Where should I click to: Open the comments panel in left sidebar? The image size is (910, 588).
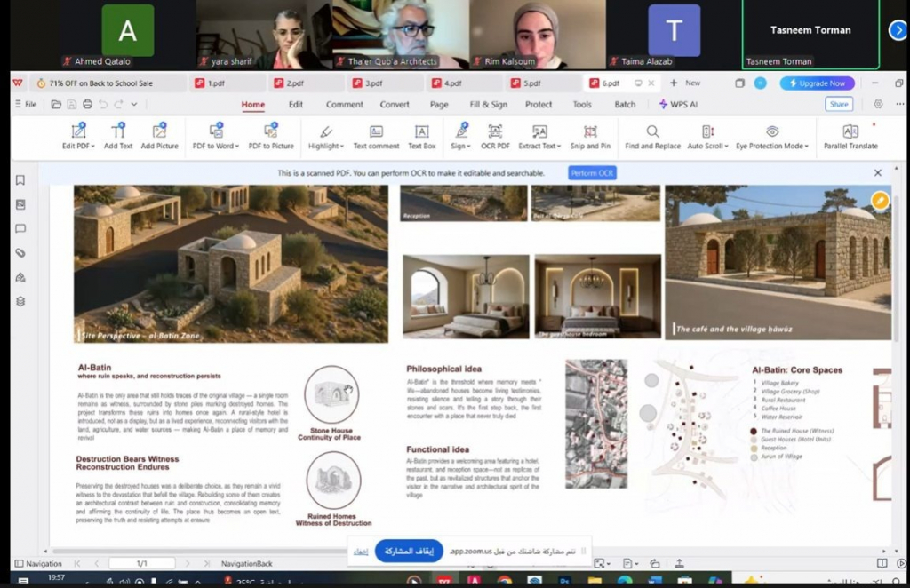(20, 229)
